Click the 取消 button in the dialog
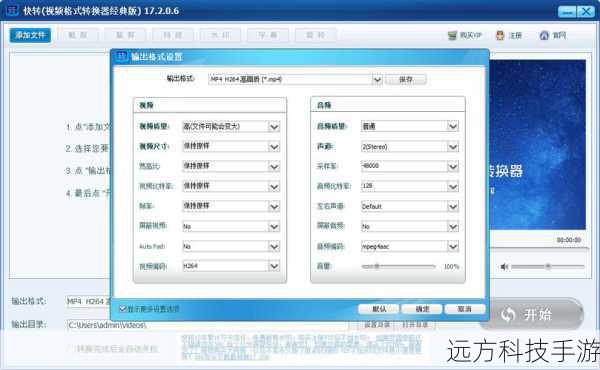The width and height of the screenshot is (600, 370). pos(465,309)
